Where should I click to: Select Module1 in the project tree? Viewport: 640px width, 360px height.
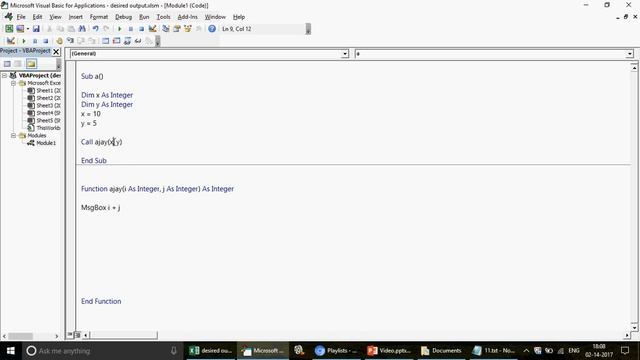pyautogui.click(x=42, y=143)
